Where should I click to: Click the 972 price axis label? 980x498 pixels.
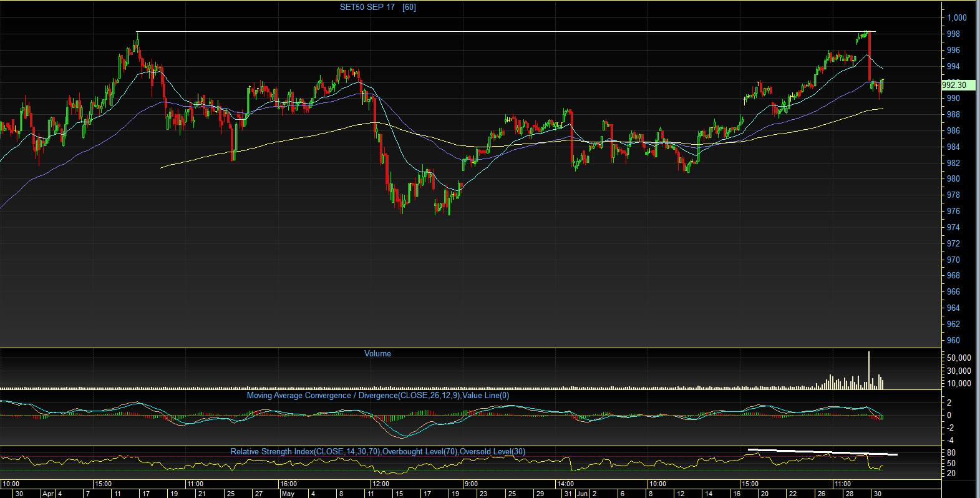pos(953,243)
